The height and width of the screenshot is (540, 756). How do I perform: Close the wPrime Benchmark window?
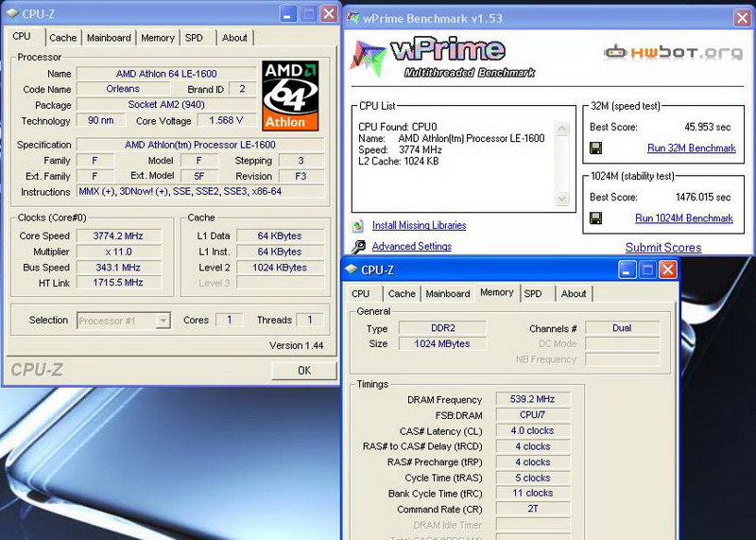click(742, 18)
